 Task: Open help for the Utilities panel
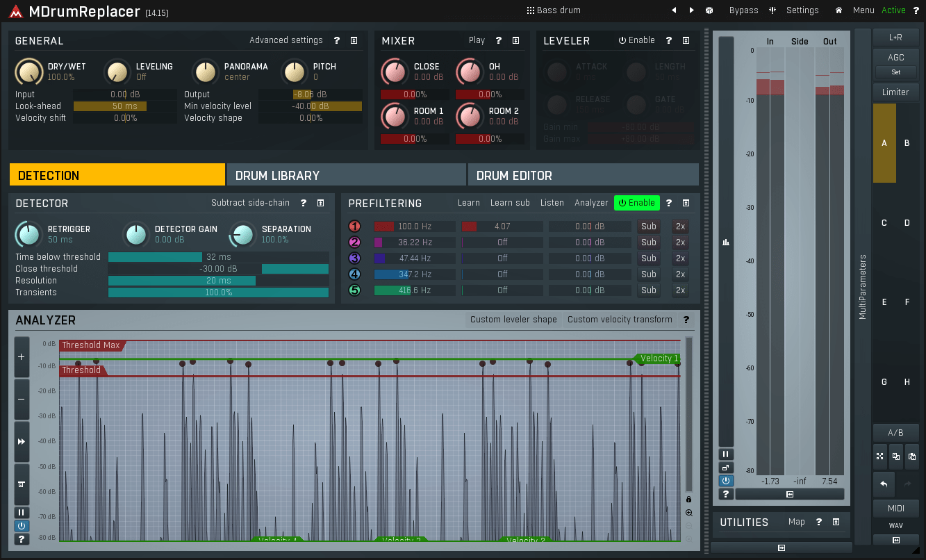819,522
